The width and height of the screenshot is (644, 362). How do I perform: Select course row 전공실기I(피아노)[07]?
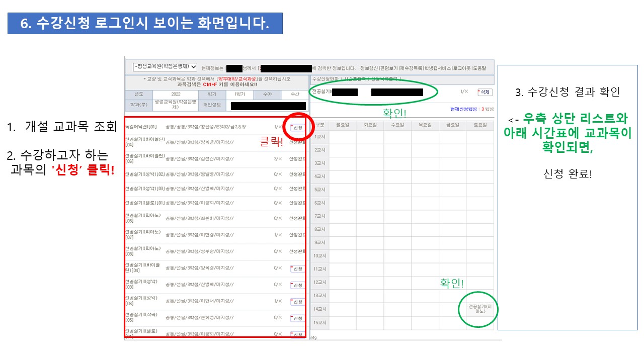[x=215, y=235]
